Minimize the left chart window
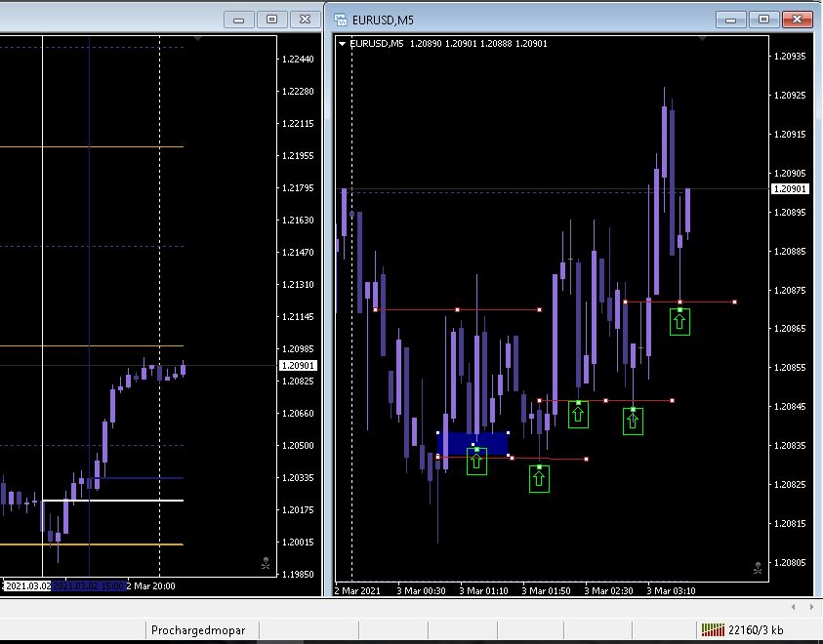 click(x=238, y=20)
